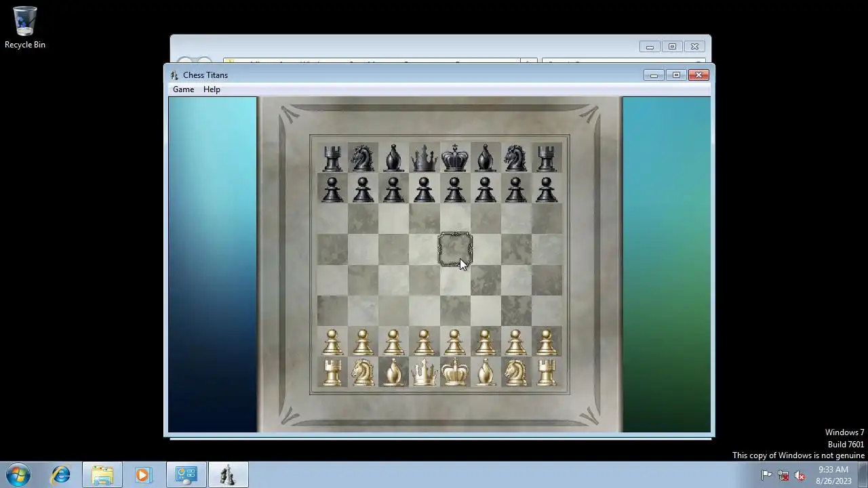Open the Recycle Bin desktop icon
Viewport: 868px width, 488px height.
click(25, 28)
